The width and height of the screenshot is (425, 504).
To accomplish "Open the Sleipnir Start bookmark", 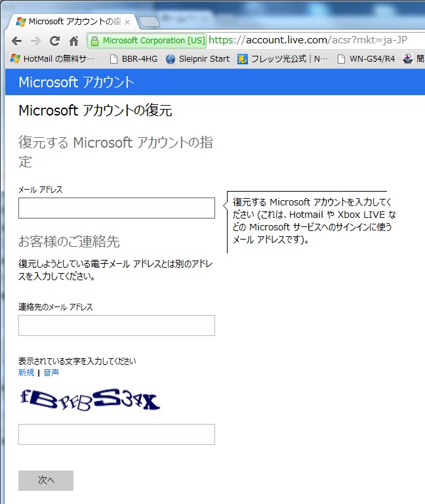I will 197,59.
